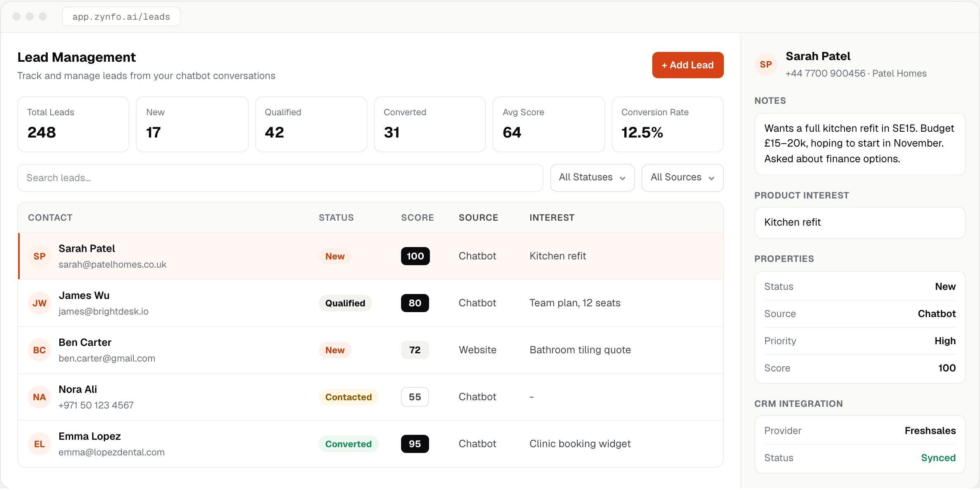Click the BC avatar for Ben Carter
Image resolution: width=980 pixels, height=490 pixels.
pos(40,350)
